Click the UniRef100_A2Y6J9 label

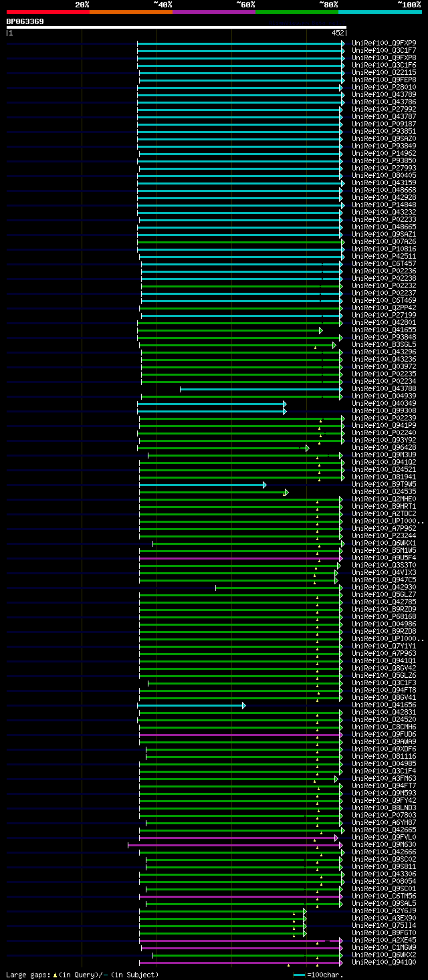click(384, 910)
